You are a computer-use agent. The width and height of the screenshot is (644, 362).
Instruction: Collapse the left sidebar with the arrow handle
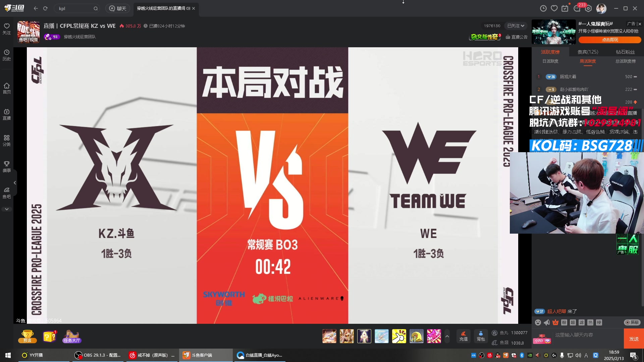click(15, 183)
